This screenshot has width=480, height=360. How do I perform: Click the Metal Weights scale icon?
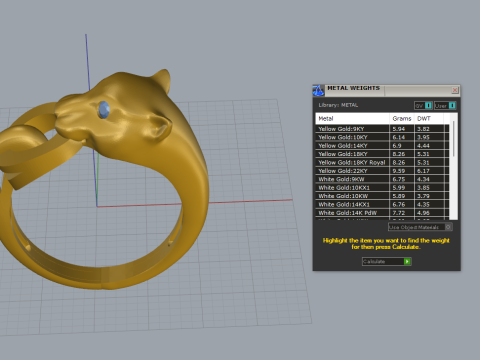pyautogui.click(x=318, y=90)
